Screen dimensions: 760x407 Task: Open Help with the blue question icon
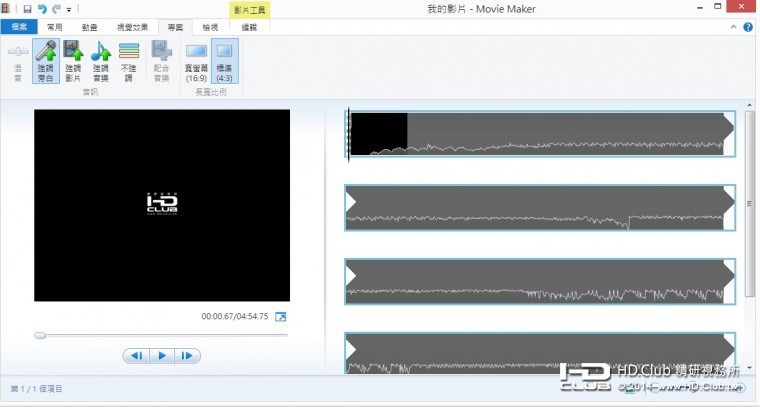pyautogui.click(x=748, y=27)
